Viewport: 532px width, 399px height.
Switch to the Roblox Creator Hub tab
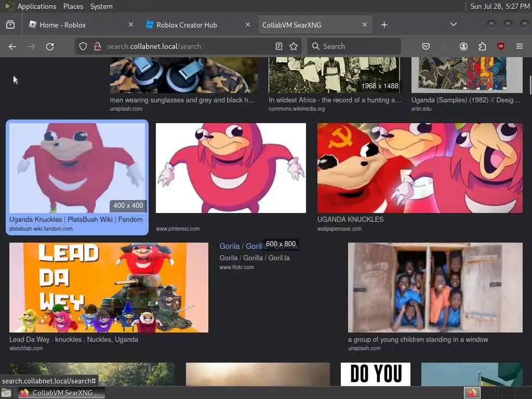(198, 25)
